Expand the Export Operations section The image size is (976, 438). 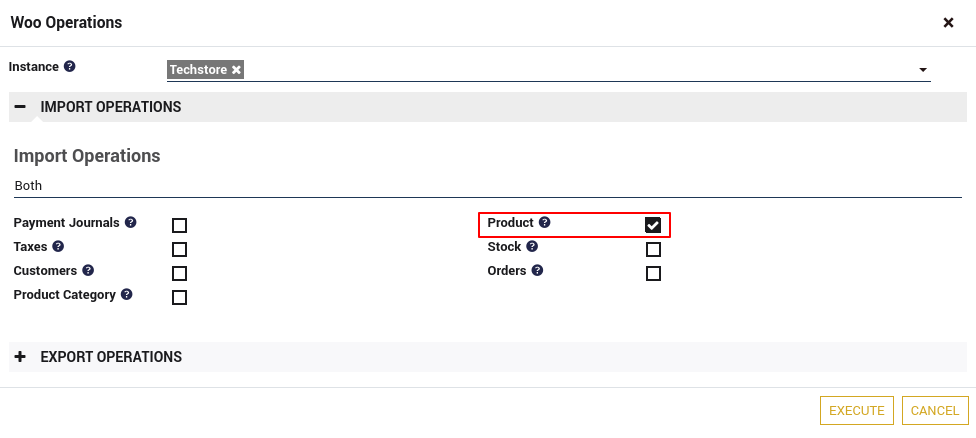click(x=20, y=357)
